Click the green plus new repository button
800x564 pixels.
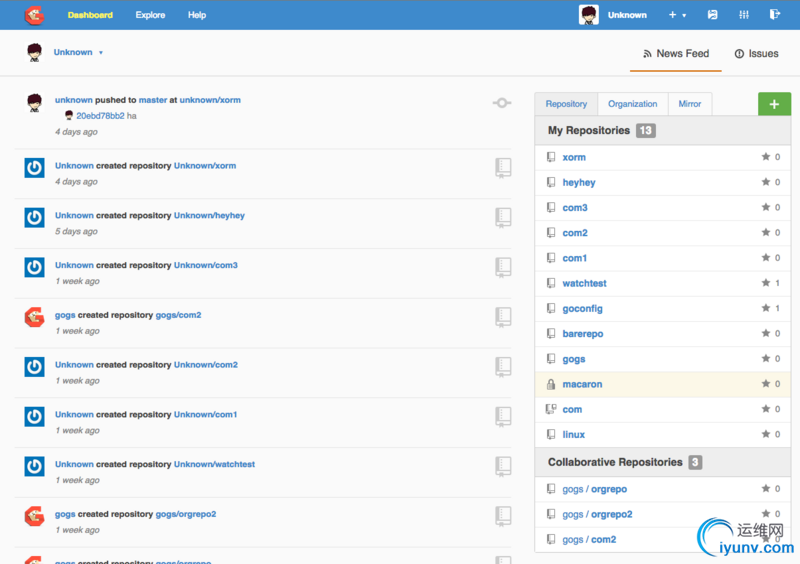(x=774, y=104)
